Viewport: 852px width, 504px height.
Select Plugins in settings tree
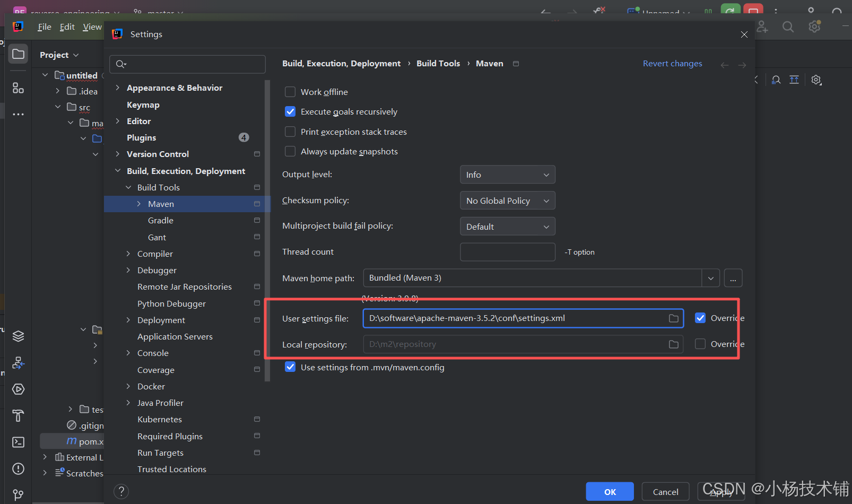[x=142, y=137]
